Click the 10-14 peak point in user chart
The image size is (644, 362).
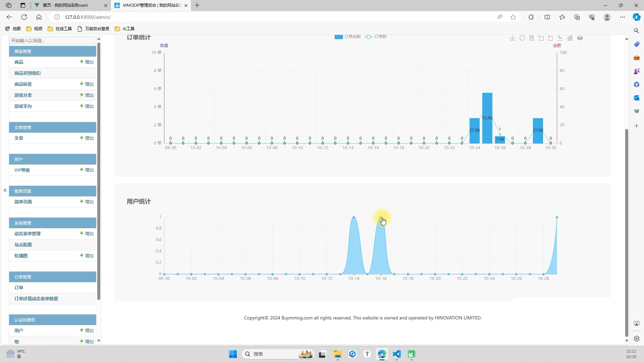pos(354,217)
